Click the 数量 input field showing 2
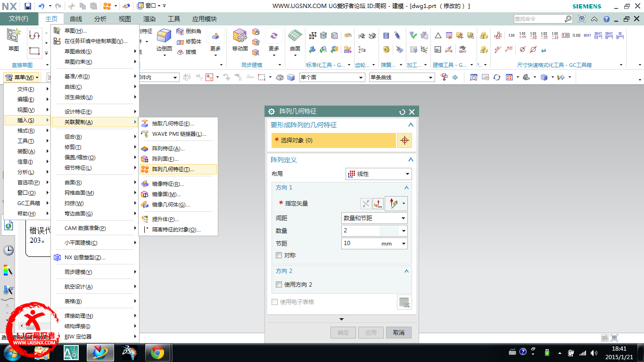 (x=361, y=231)
